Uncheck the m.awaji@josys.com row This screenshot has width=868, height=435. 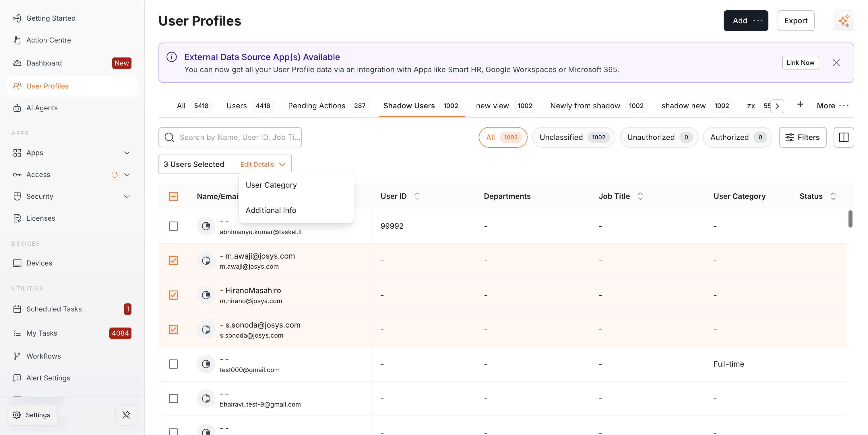tap(173, 261)
